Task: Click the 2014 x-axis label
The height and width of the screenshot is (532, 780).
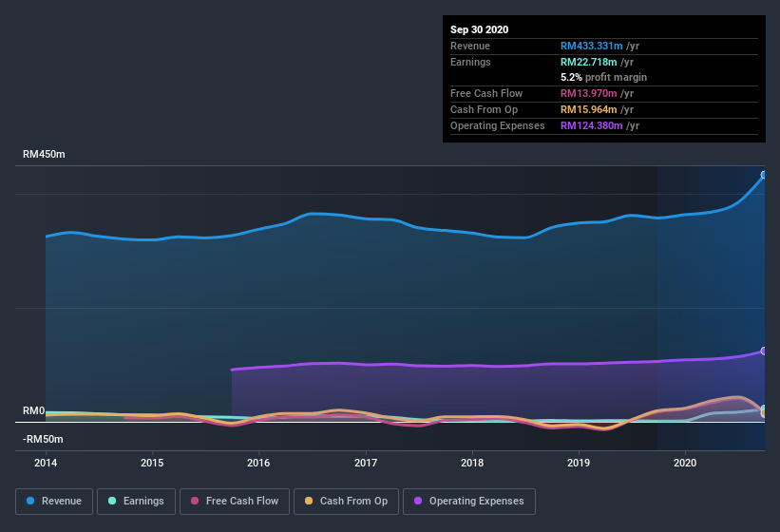Action: (46, 463)
